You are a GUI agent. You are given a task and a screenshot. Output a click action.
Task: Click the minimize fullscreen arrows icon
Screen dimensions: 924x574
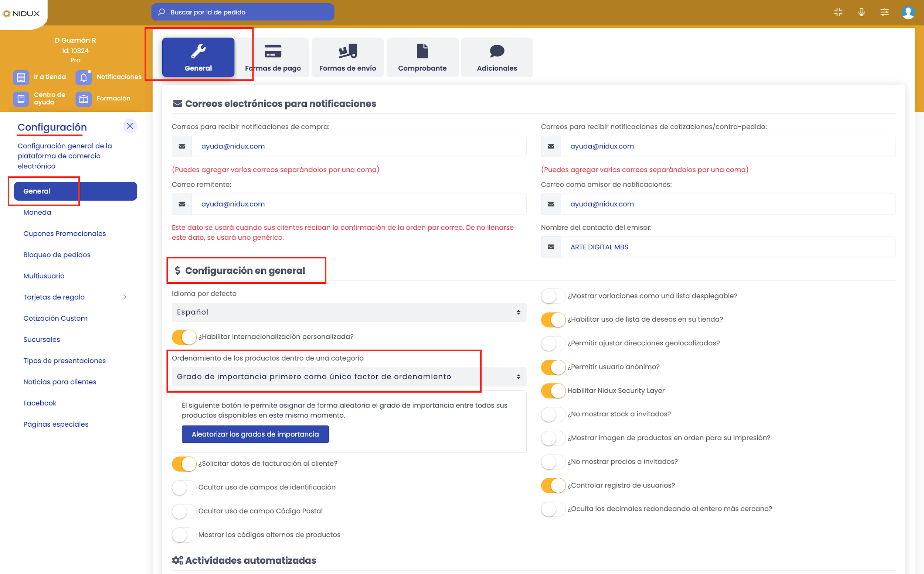pyautogui.click(x=838, y=12)
